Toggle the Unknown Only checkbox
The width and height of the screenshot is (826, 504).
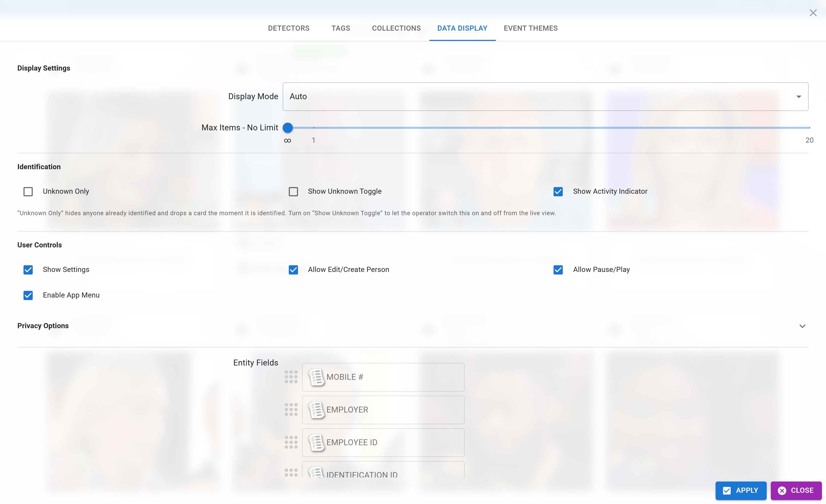coord(28,191)
